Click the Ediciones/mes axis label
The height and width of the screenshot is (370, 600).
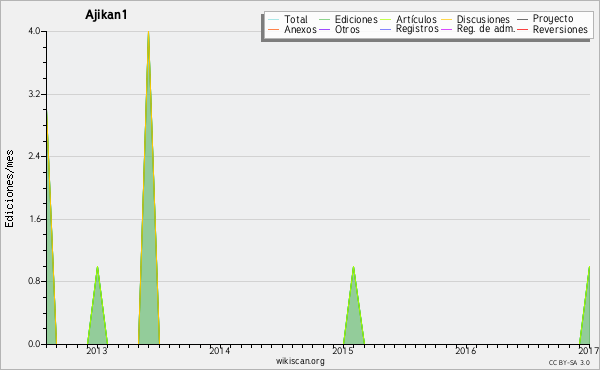[x=9, y=189]
